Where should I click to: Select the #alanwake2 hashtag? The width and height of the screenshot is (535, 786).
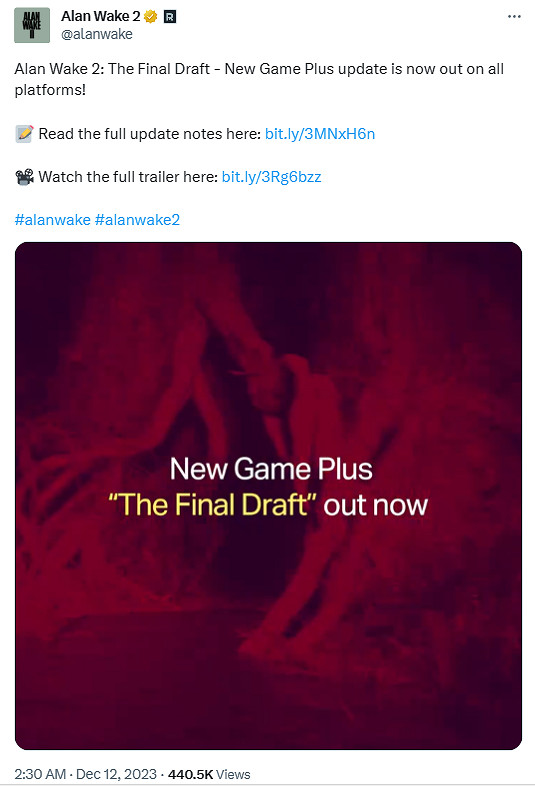pos(137,220)
